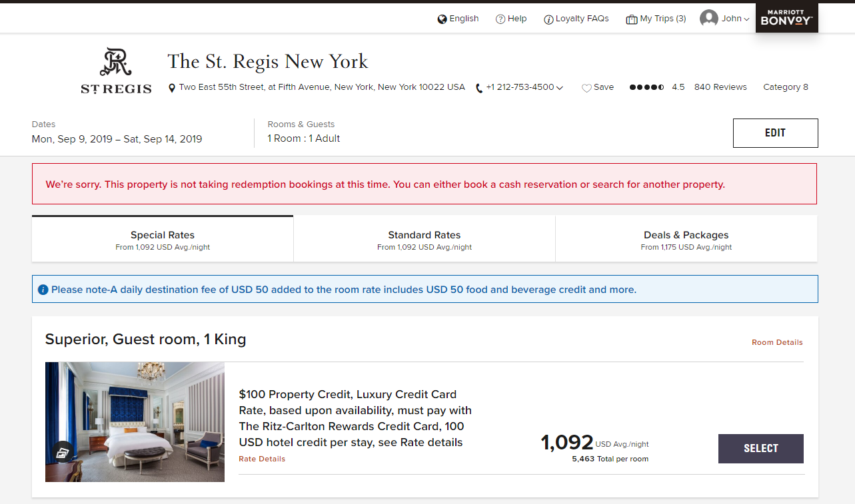
Task: Open the Rate Details link
Action: (262, 459)
